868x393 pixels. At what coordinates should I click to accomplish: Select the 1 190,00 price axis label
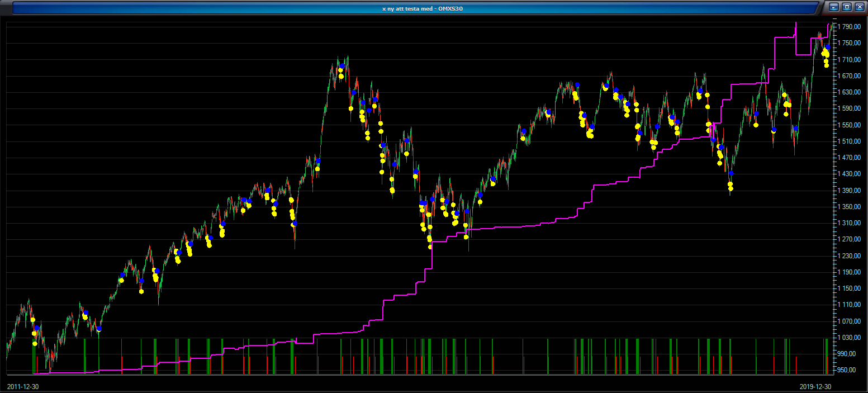[x=851, y=272]
